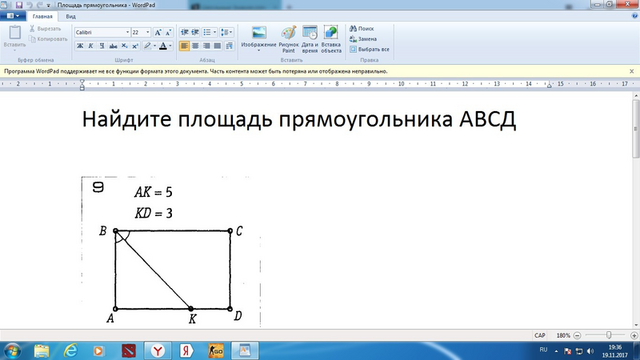
Task: Click the rectangle ABCD figure image
Action: (x=171, y=252)
